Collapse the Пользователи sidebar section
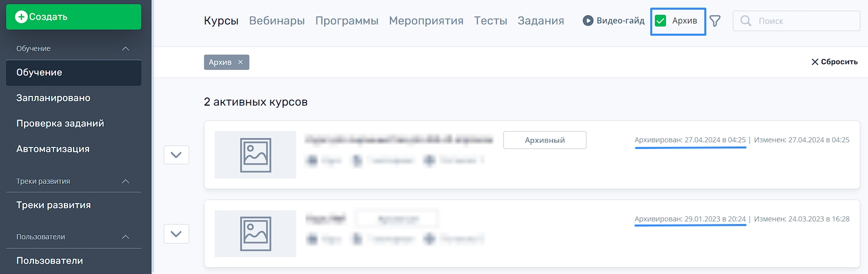This screenshot has width=868, height=274. click(125, 237)
